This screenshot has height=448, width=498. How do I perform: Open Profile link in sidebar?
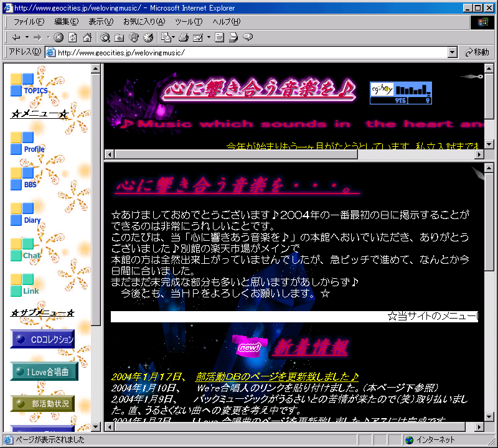(27, 143)
